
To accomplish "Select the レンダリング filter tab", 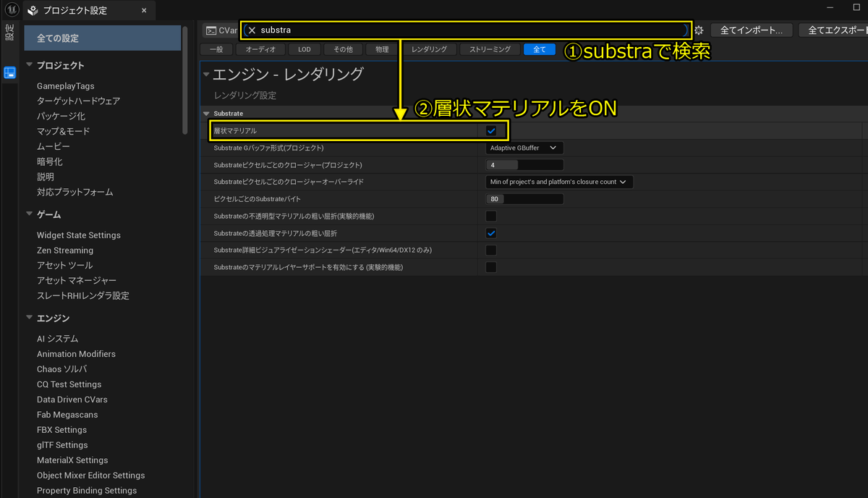I will pyautogui.click(x=430, y=49).
